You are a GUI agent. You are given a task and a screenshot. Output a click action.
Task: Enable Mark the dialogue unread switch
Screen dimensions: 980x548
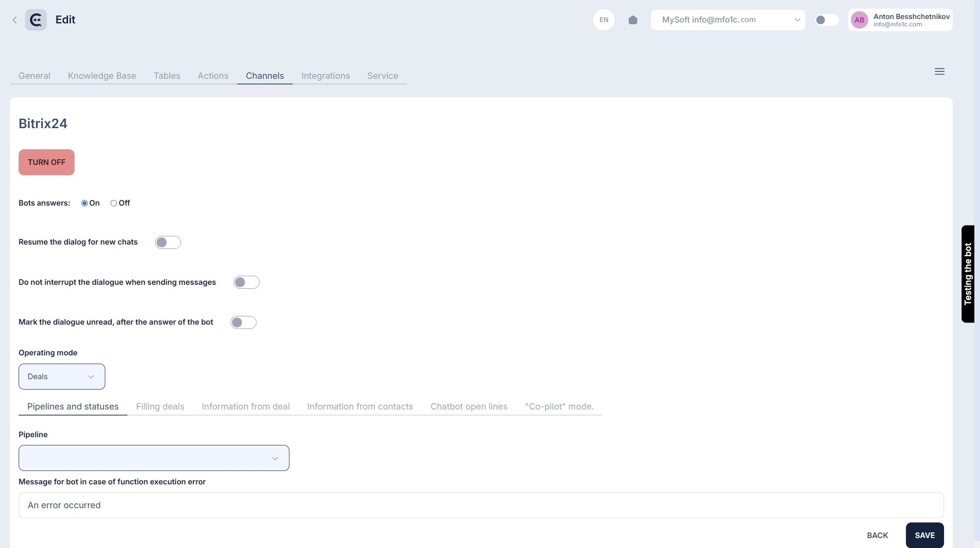tap(243, 322)
